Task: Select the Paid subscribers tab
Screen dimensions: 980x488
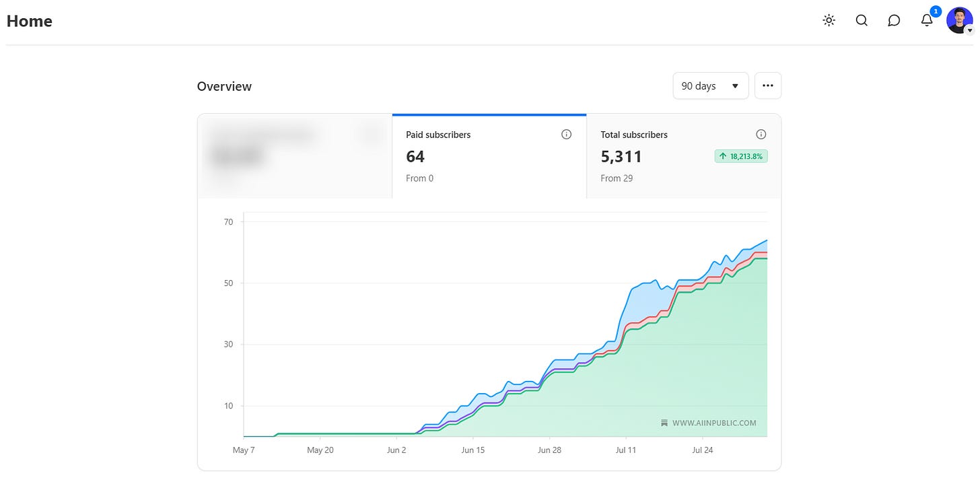Action: (x=489, y=156)
